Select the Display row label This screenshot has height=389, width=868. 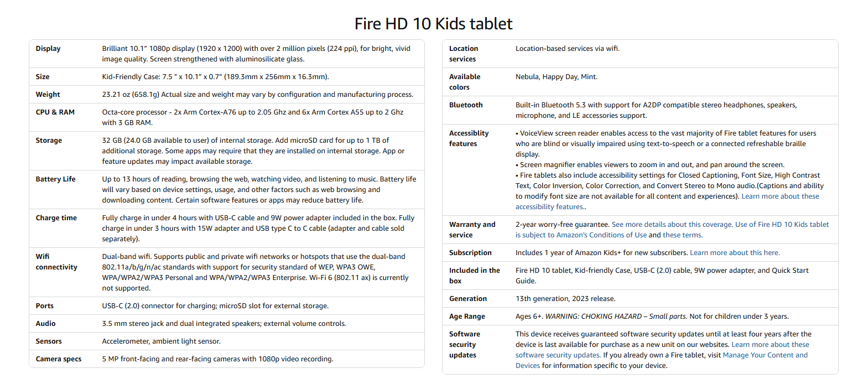tap(48, 49)
